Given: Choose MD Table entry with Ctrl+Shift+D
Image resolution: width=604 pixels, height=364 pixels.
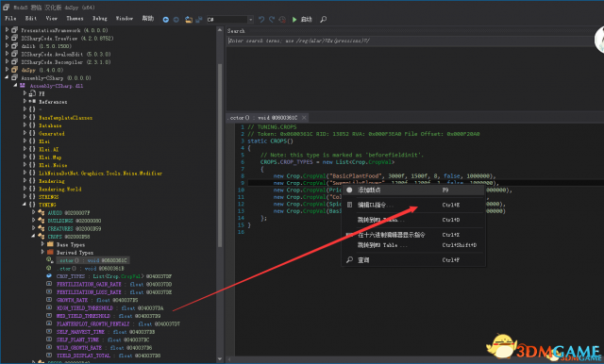Looking at the screenshot, I should tap(413, 245).
